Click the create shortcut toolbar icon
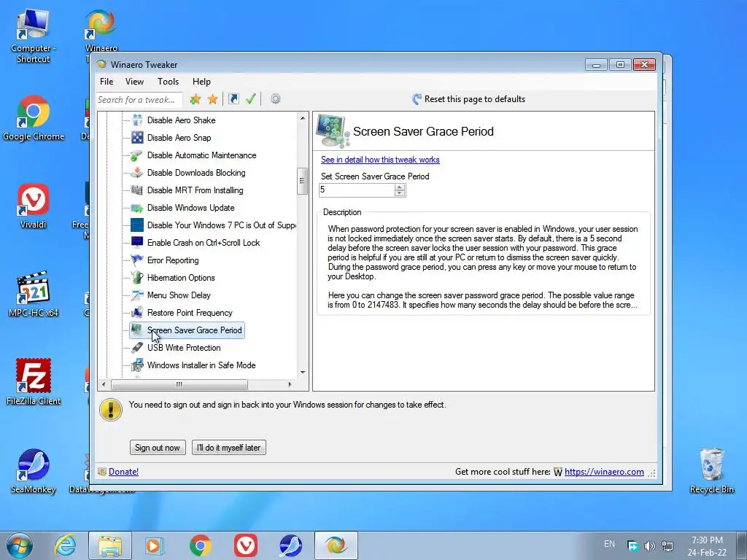This screenshot has width=747, height=560. point(233,99)
